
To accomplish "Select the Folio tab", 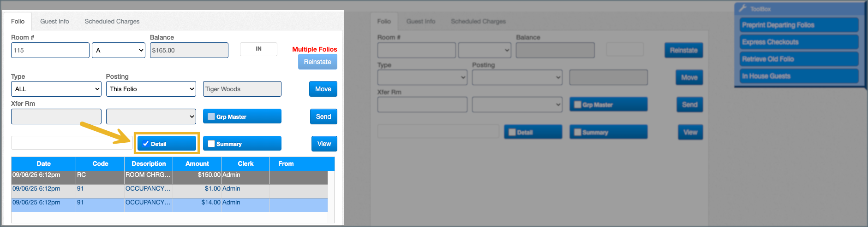I will (x=18, y=21).
